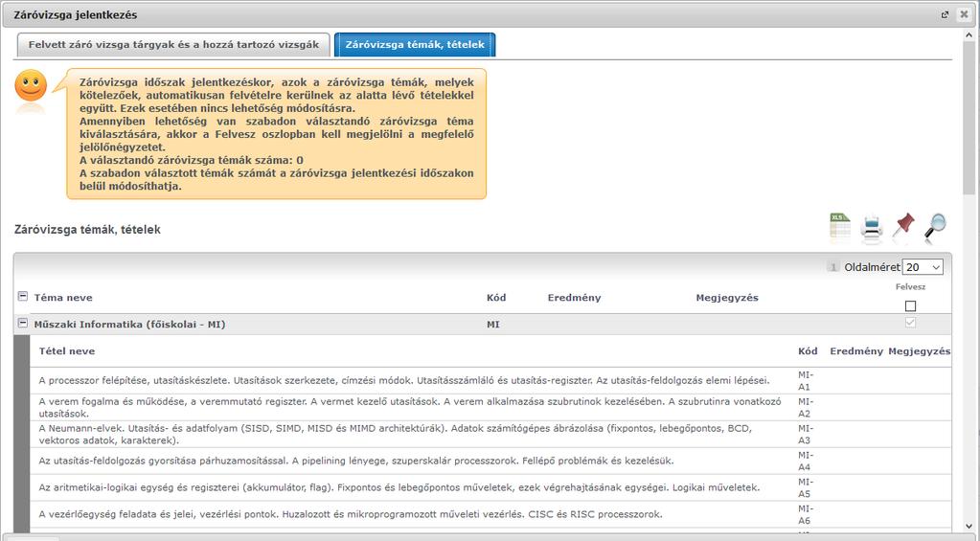980x541 pixels.
Task: Select the 'A verem fogalma és működése' row
Action: tap(490, 407)
